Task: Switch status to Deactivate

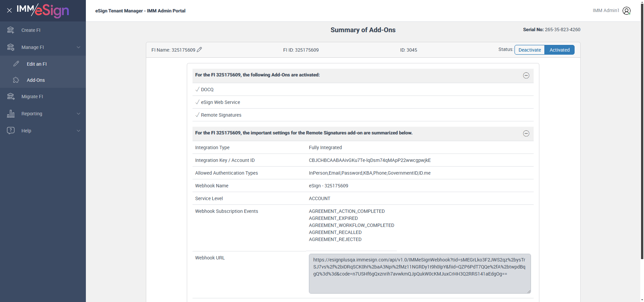Action: (530, 50)
